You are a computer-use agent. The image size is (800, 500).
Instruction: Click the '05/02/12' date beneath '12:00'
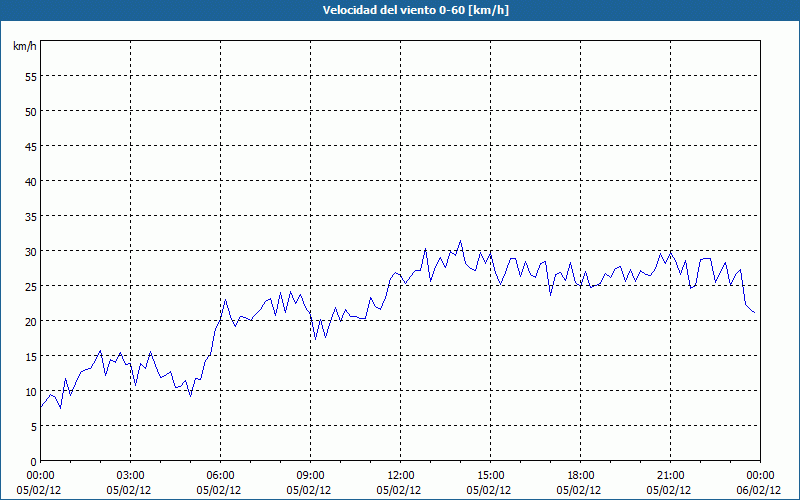tap(399, 490)
